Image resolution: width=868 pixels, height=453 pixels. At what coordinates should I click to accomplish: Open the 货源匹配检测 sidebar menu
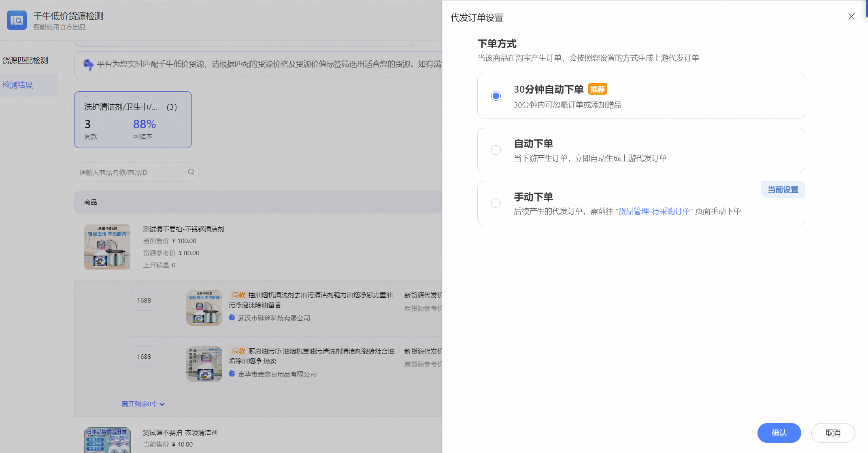click(25, 60)
